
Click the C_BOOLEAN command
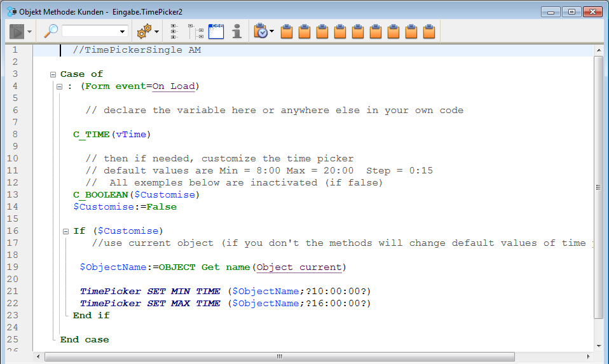(100, 194)
